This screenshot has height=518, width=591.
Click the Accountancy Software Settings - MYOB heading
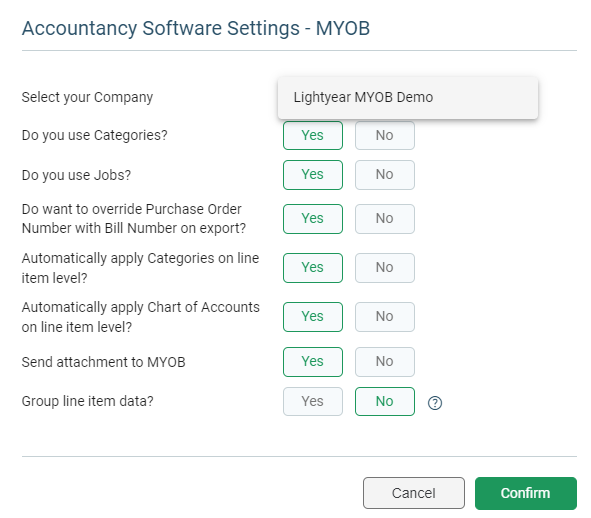(x=196, y=28)
